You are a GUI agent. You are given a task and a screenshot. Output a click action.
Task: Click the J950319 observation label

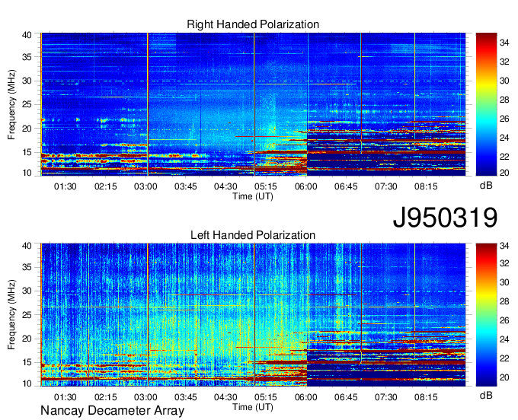(445, 218)
